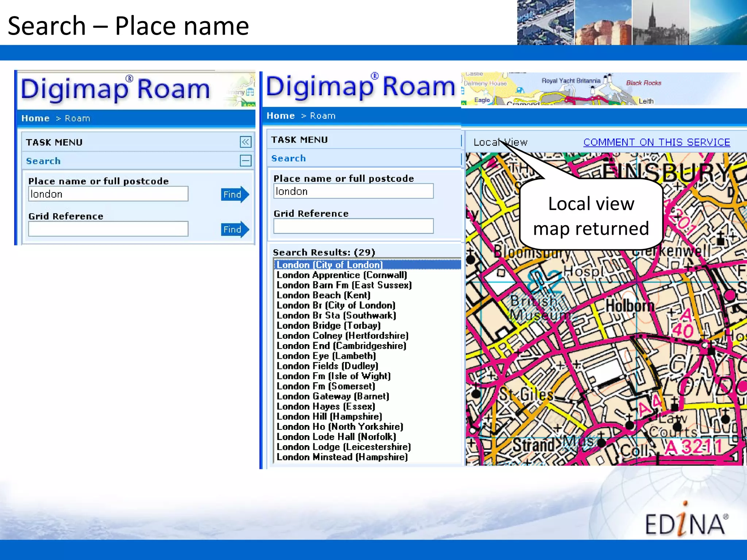Click the left panel place name input
The image size is (747, 560).
[108, 194]
